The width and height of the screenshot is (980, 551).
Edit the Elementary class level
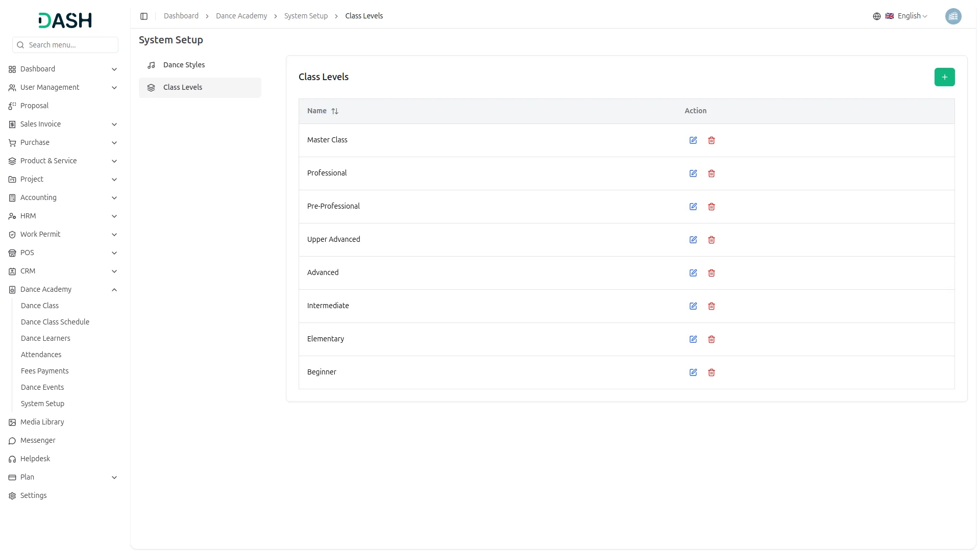click(x=693, y=339)
